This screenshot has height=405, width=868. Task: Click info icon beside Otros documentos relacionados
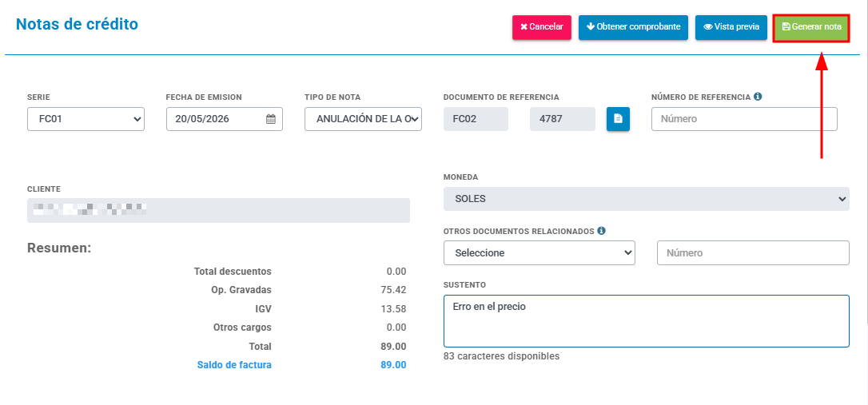[601, 231]
